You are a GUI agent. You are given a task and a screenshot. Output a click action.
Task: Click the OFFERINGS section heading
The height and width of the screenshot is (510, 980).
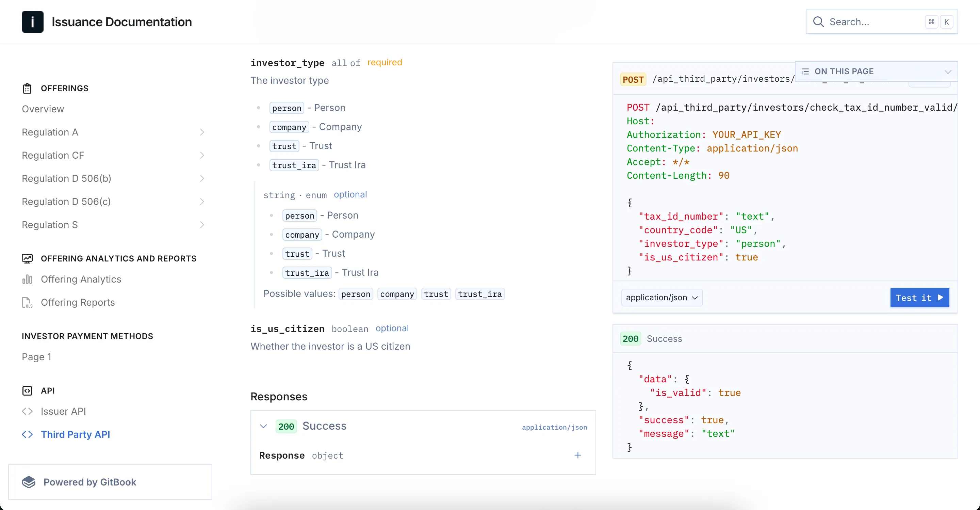click(65, 88)
